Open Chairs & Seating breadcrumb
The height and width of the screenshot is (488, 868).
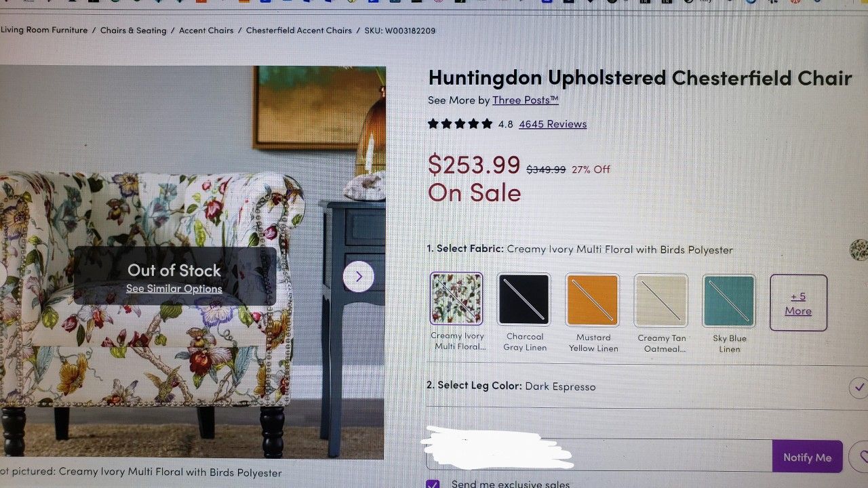134,30
